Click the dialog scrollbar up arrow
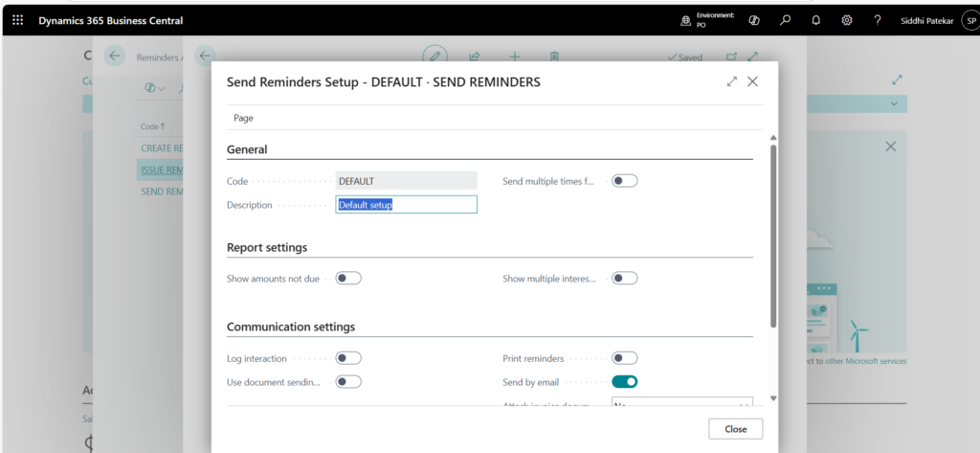 (x=773, y=138)
